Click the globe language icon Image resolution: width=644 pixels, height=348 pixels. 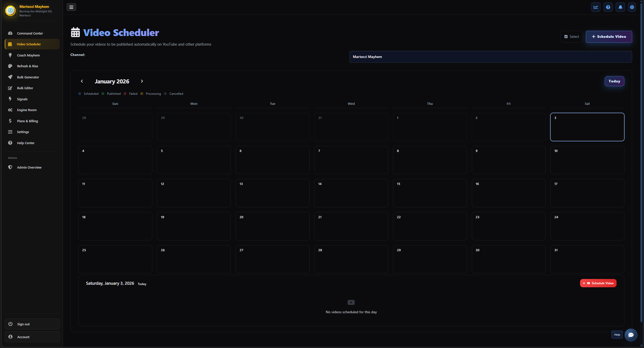(x=632, y=7)
